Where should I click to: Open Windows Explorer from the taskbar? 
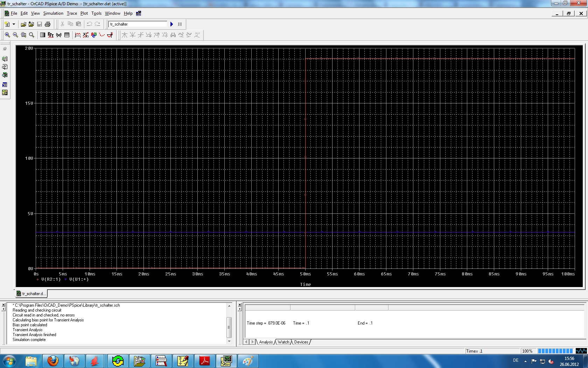[31, 361]
